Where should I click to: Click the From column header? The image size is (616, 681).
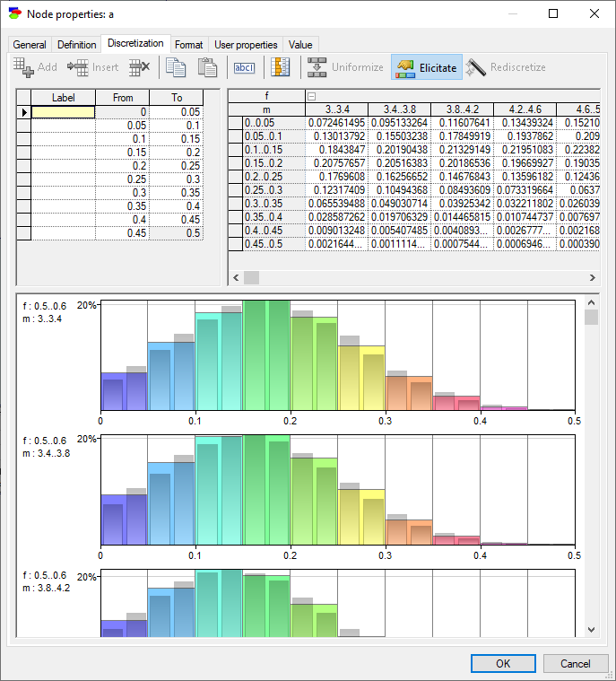coord(123,97)
